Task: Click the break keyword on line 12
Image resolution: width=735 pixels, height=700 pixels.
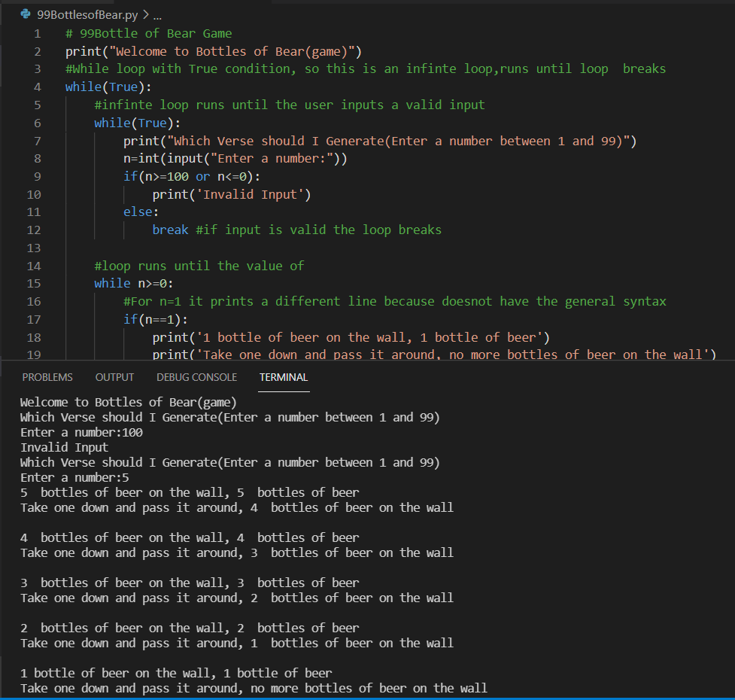Action: pos(170,230)
